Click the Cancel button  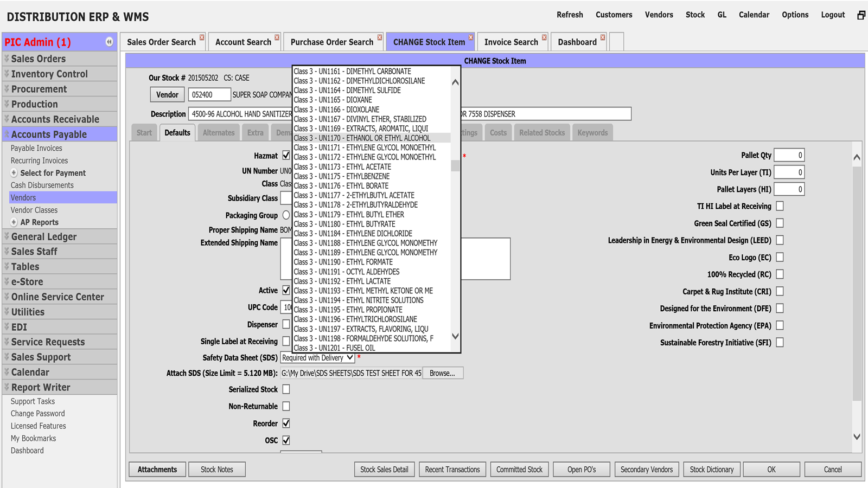[x=833, y=470]
